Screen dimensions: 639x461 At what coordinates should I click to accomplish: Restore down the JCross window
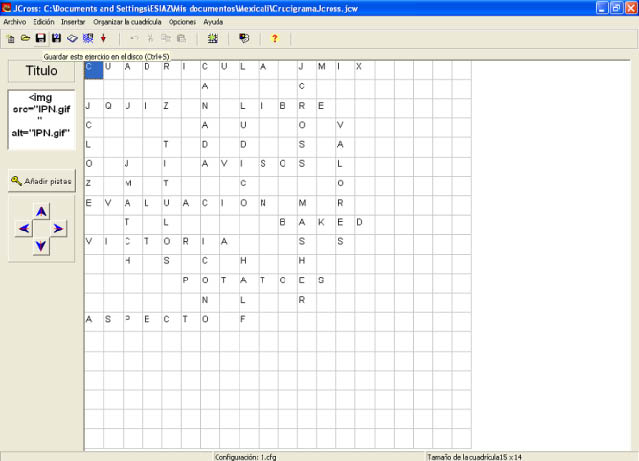[617, 8]
